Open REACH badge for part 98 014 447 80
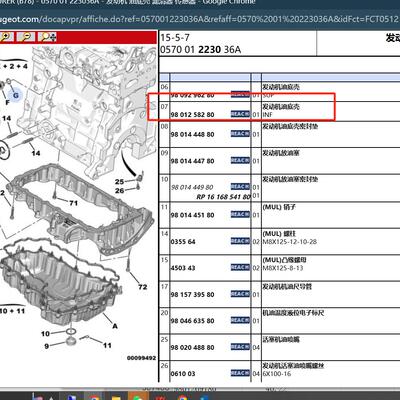 click(240, 161)
